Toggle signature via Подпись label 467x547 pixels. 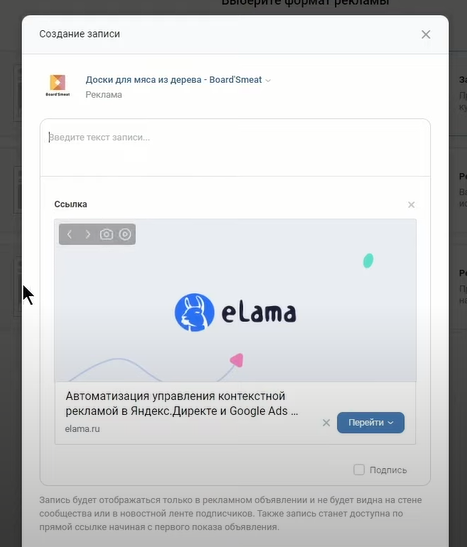(x=388, y=470)
